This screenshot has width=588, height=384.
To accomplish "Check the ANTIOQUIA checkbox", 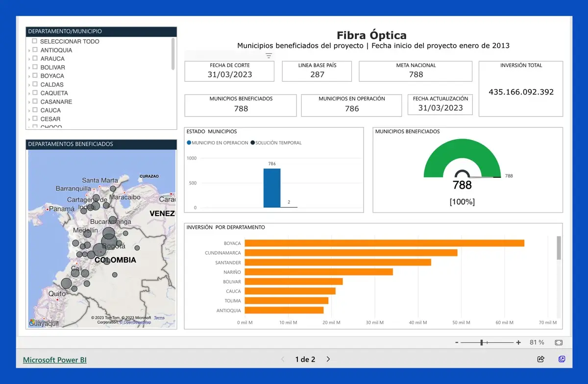I will 35,50.
